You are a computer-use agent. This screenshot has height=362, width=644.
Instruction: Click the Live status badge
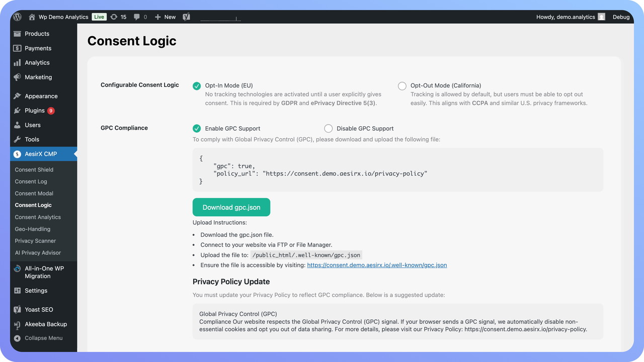click(x=99, y=17)
